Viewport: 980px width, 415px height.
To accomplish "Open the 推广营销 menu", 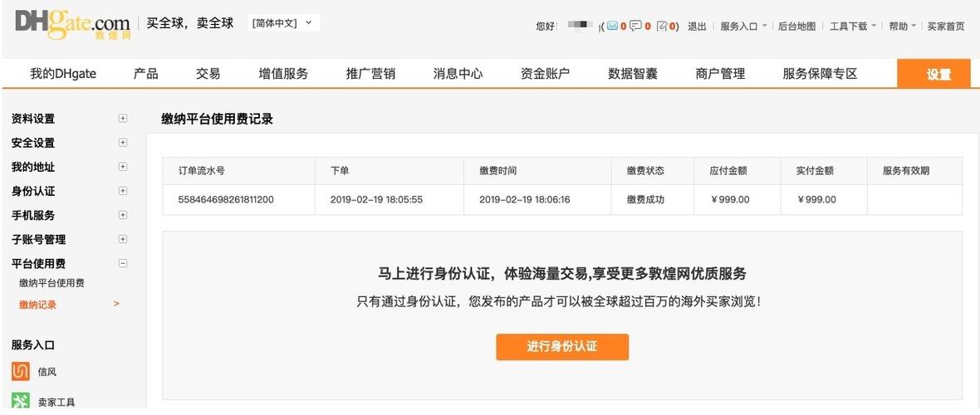I will [x=370, y=74].
